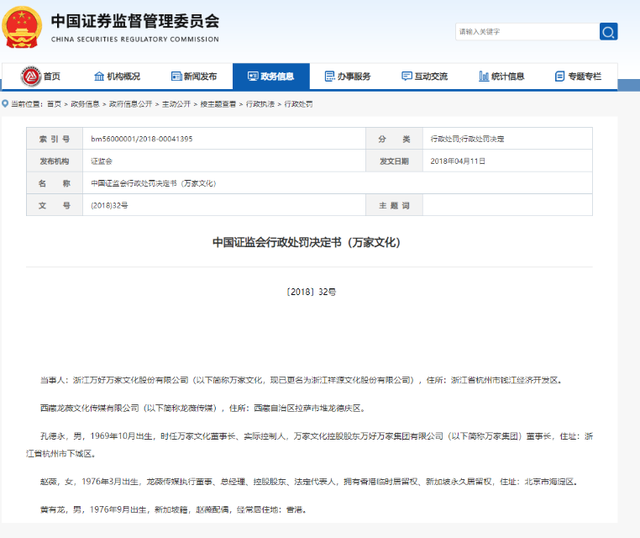Viewport: 640px width, 538px height.
Task: Select document number (2018)32号 in table
Action: [x=109, y=205]
